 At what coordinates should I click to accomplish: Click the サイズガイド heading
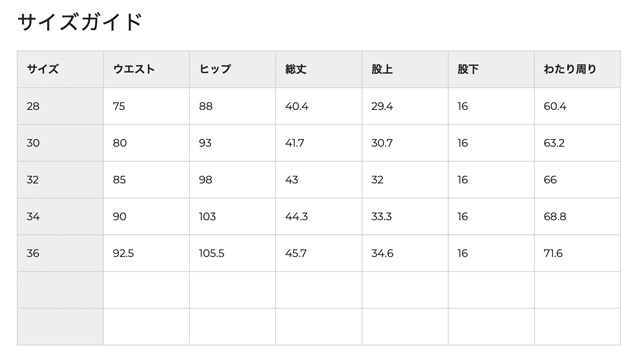tap(80, 22)
